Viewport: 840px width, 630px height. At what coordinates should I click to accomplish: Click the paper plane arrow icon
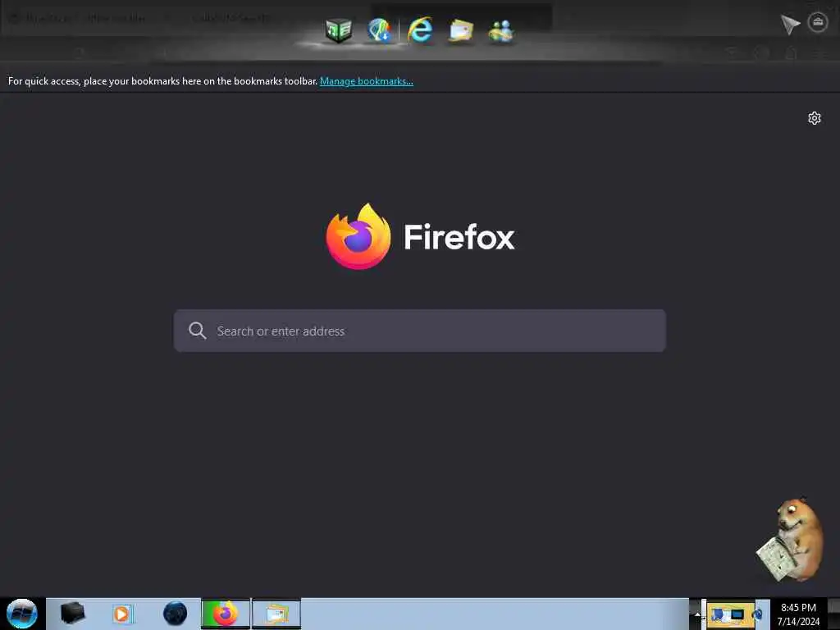click(x=790, y=24)
